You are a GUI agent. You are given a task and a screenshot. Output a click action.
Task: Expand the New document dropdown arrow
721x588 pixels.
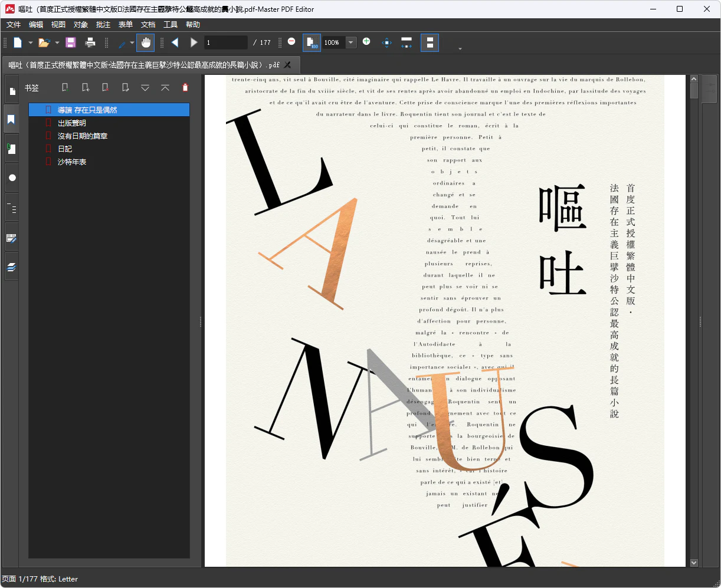click(x=31, y=43)
